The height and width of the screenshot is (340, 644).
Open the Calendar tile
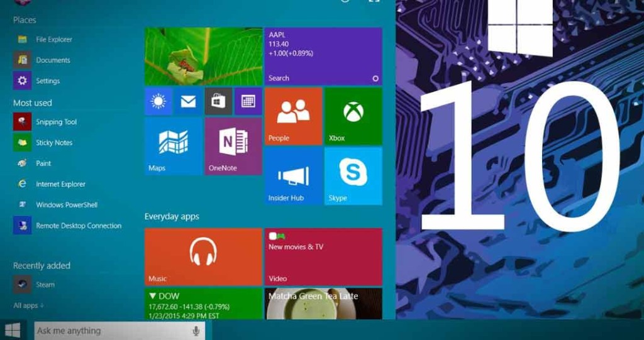pos(248,101)
